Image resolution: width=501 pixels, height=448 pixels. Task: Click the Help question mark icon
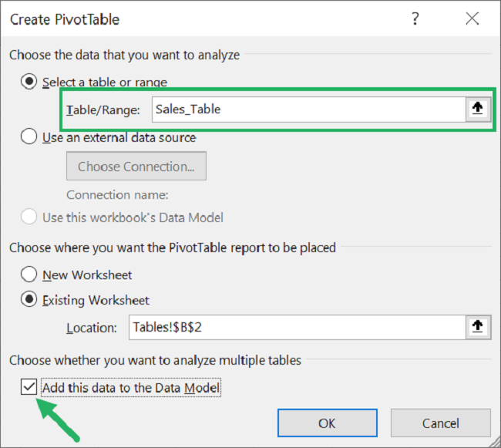click(x=415, y=19)
